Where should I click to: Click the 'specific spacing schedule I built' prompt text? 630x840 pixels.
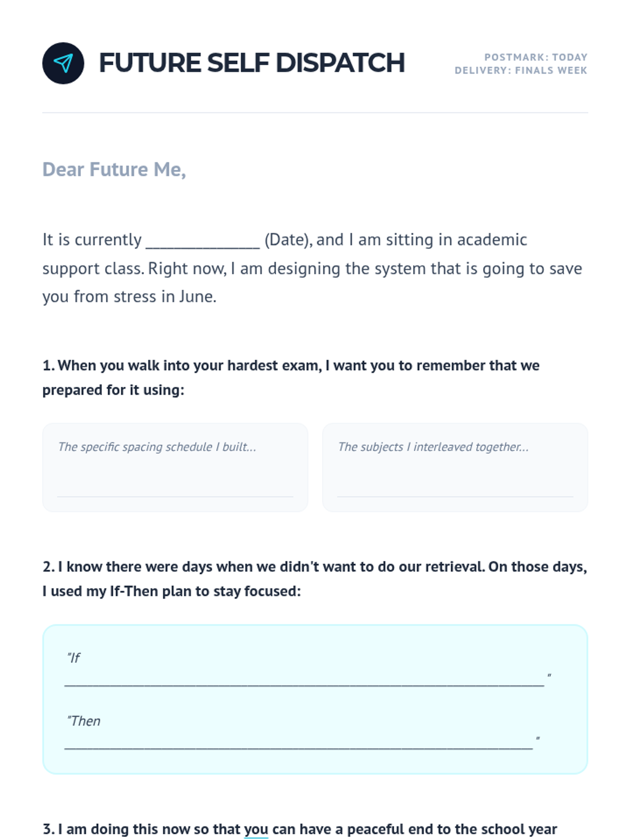(157, 447)
